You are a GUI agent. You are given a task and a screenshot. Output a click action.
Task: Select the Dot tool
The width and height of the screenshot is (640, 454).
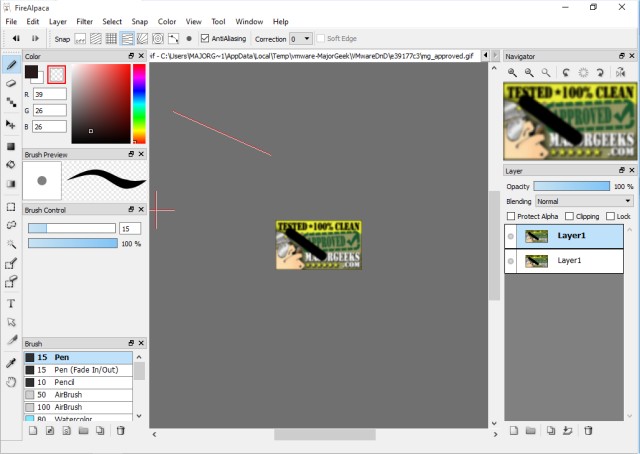click(11, 102)
